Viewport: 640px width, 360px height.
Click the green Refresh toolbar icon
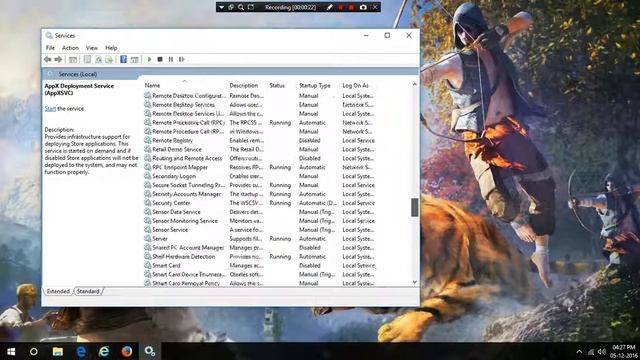(x=98, y=60)
